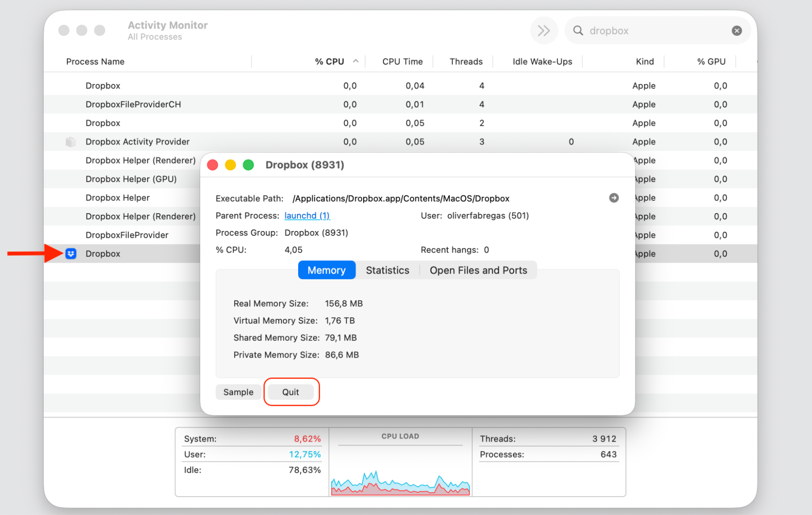Click the Threads count 3 912
This screenshot has height=515, width=812.
[x=604, y=439]
